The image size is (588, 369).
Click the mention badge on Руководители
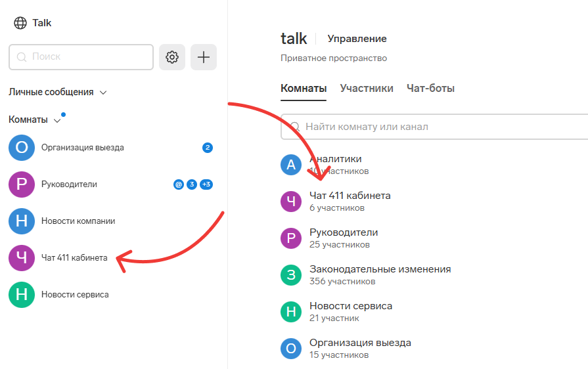click(x=178, y=185)
